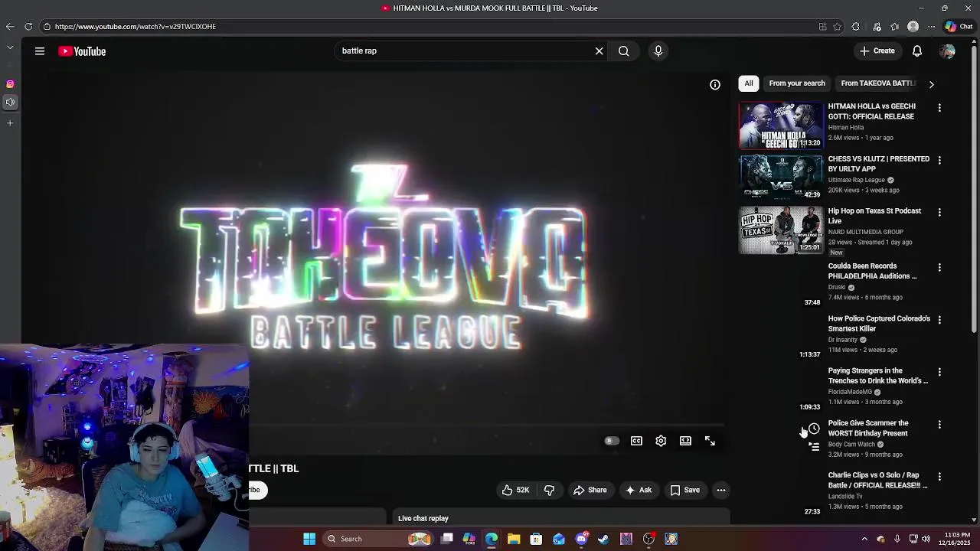Open Hitman Holla vs Geechi Gotti thumbnail
Image resolution: width=980 pixels, height=551 pixels.
click(x=781, y=125)
